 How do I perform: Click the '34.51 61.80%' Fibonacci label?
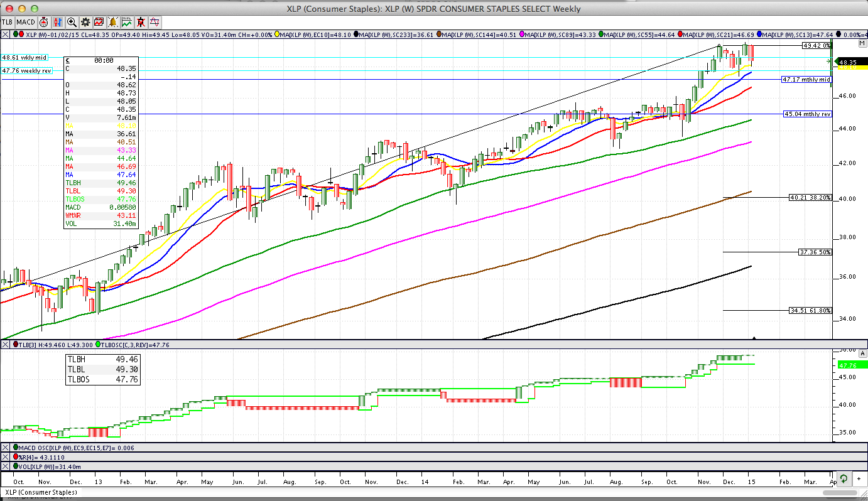(x=811, y=310)
